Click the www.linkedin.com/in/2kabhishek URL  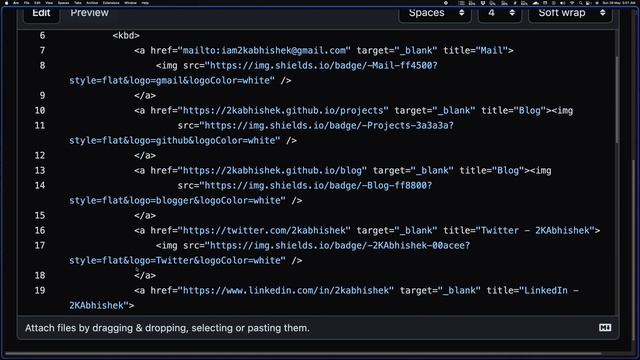tap(286, 291)
